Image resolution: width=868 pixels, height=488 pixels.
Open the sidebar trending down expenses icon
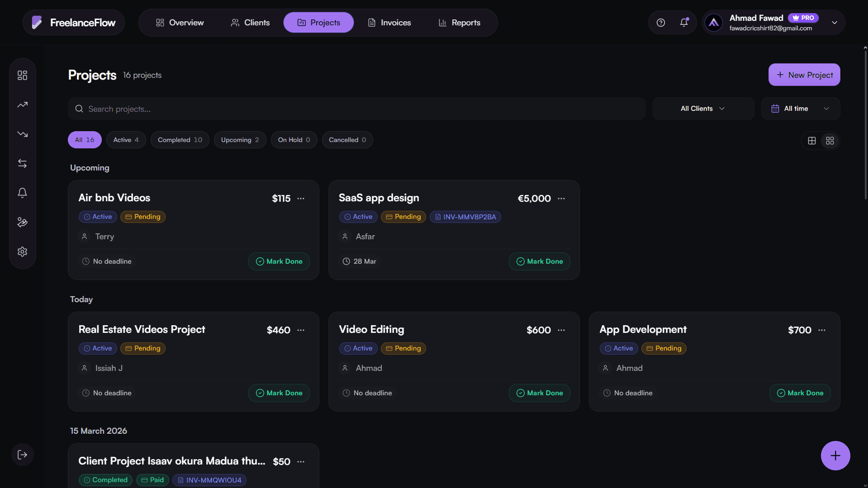pos(22,134)
